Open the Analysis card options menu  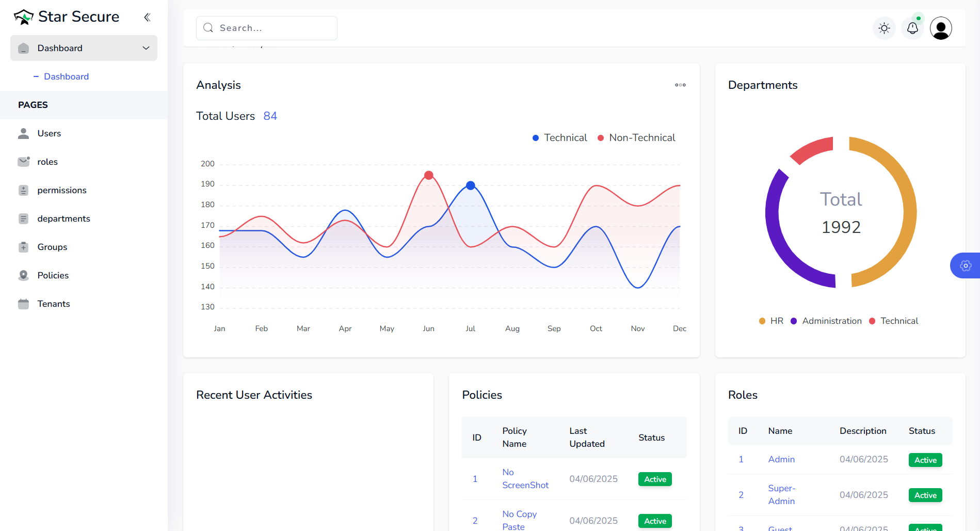pyautogui.click(x=680, y=85)
